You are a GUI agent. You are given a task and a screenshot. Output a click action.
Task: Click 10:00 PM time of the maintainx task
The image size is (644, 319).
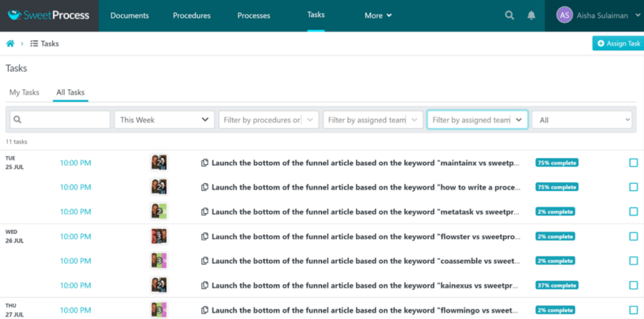(75, 163)
